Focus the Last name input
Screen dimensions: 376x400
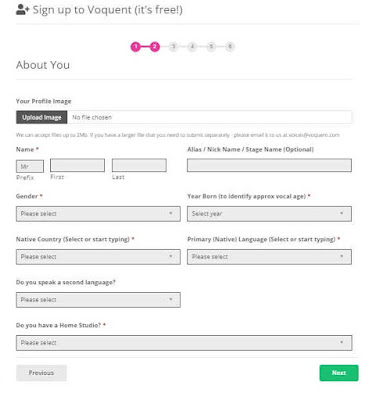(x=139, y=165)
